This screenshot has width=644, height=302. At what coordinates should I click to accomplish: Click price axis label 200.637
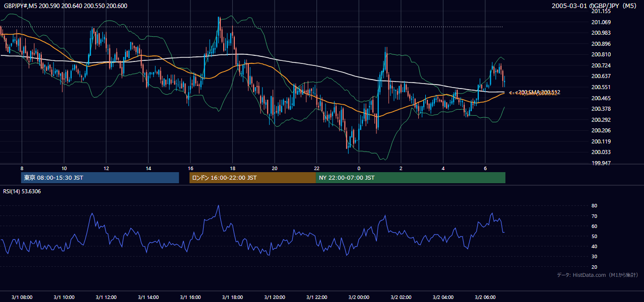click(x=601, y=76)
